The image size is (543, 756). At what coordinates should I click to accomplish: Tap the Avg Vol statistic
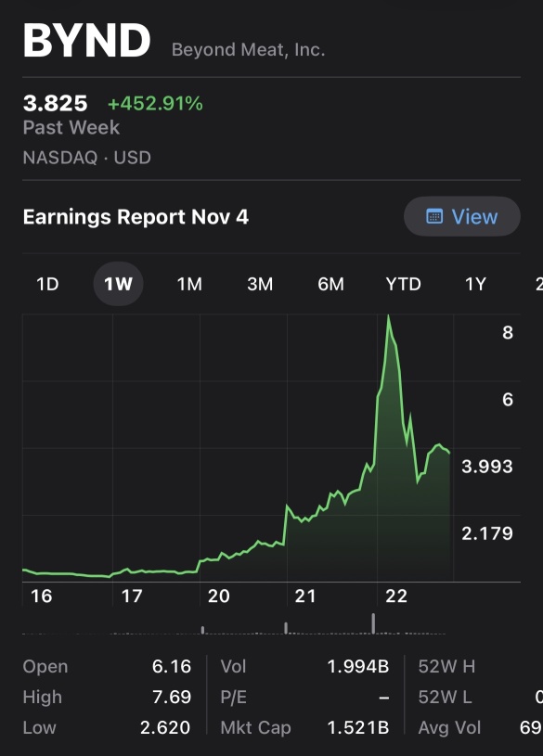[x=449, y=727]
